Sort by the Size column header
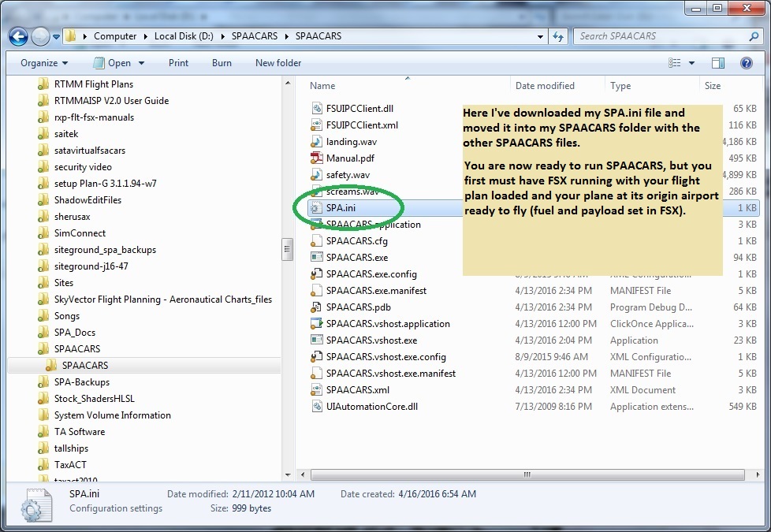 click(713, 86)
